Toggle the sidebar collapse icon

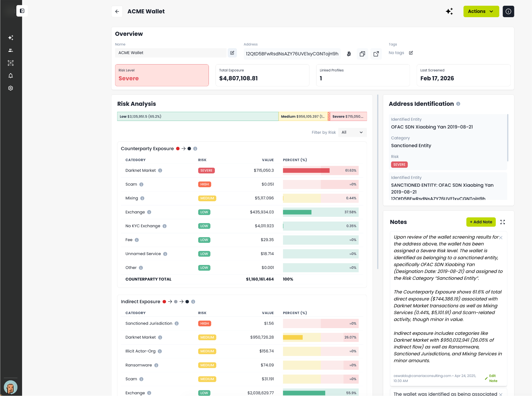[22, 11]
